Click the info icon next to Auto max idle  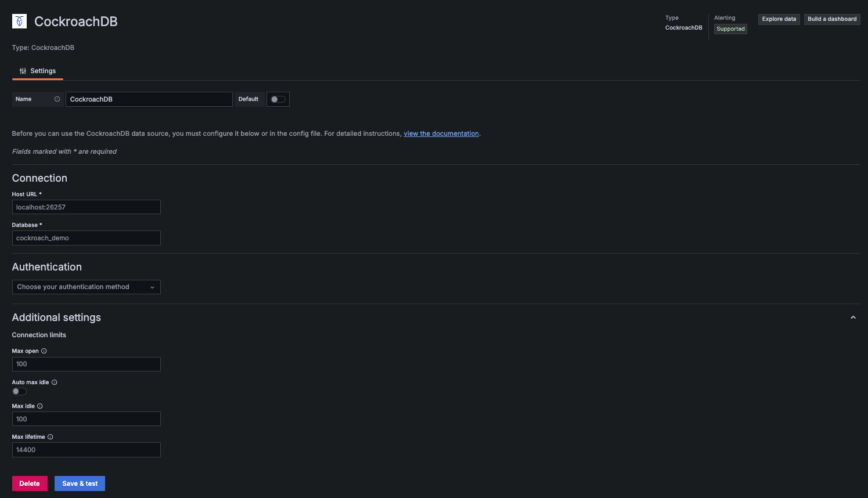click(54, 382)
